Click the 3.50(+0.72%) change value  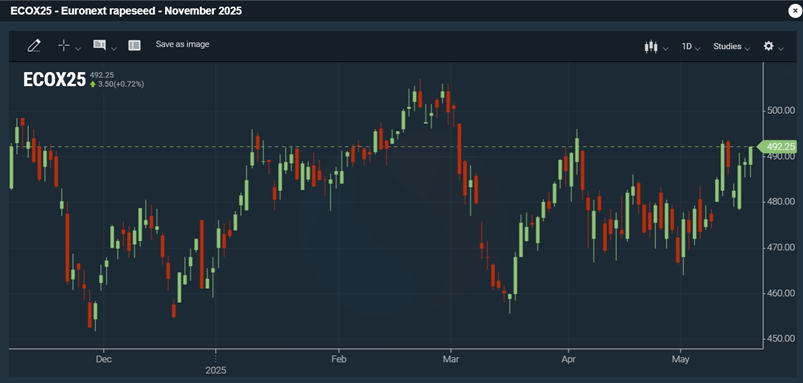121,84
